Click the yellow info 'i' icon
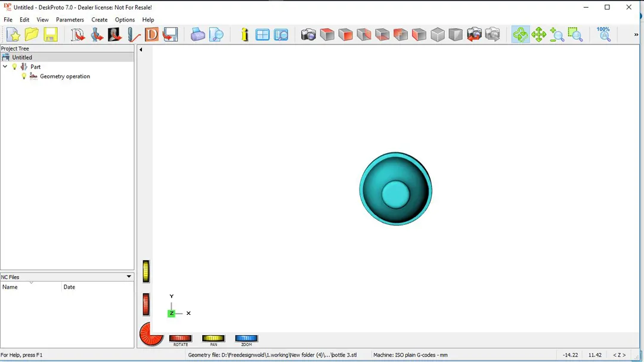644x362 pixels. tap(244, 35)
